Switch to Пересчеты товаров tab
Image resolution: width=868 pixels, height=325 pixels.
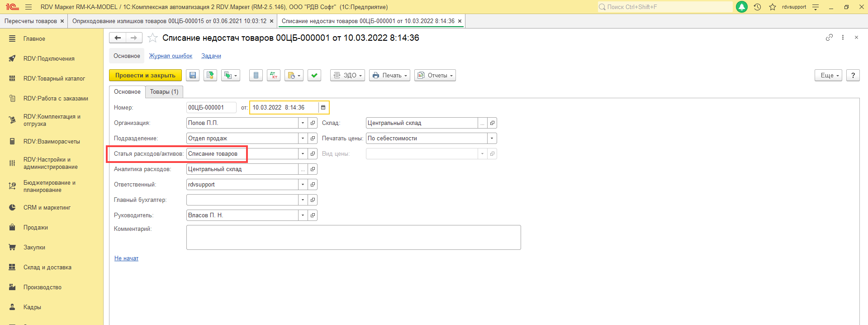tap(31, 21)
